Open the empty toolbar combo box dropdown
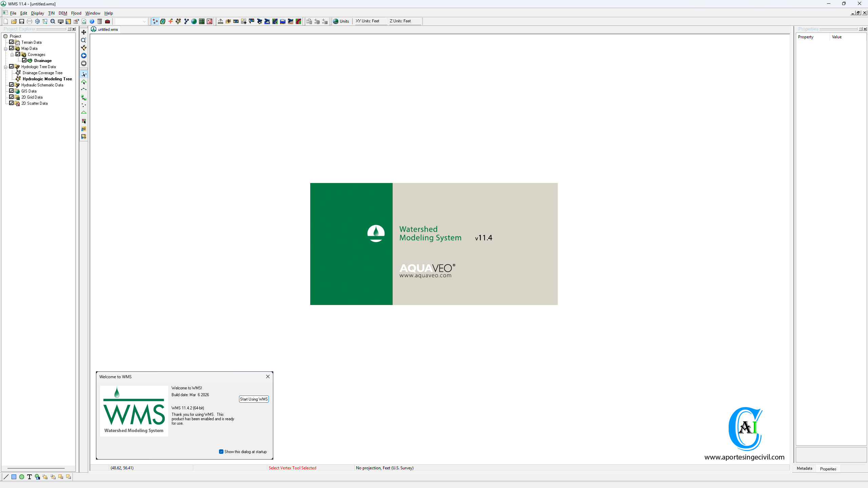This screenshot has height=488, width=868. (x=144, y=21)
